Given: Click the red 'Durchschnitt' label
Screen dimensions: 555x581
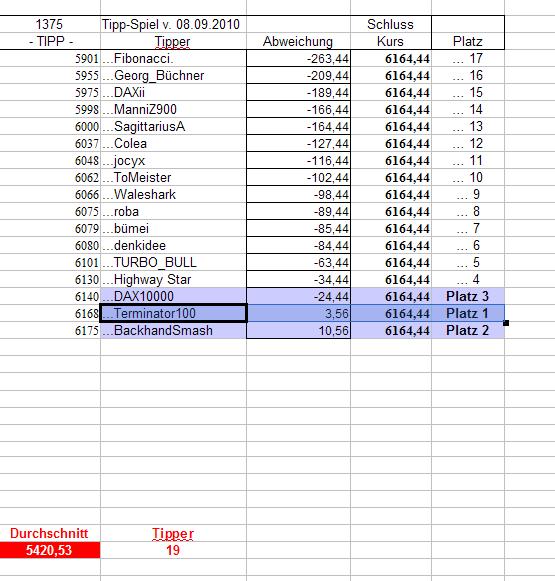Looking at the screenshot, I should (x=49, y=534).
